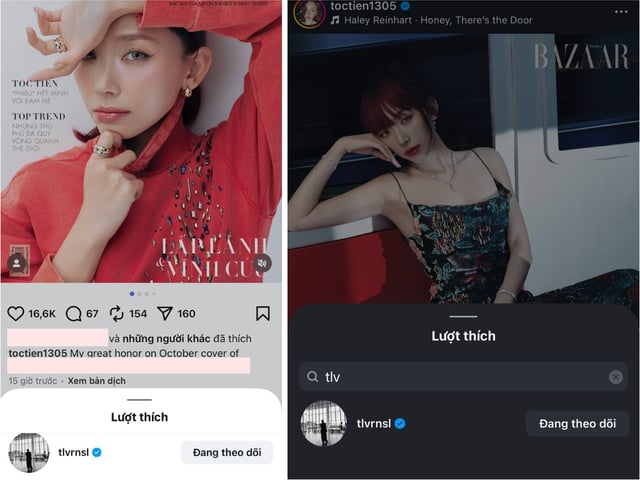Tap the repost arrows icon

pos(116,313)
